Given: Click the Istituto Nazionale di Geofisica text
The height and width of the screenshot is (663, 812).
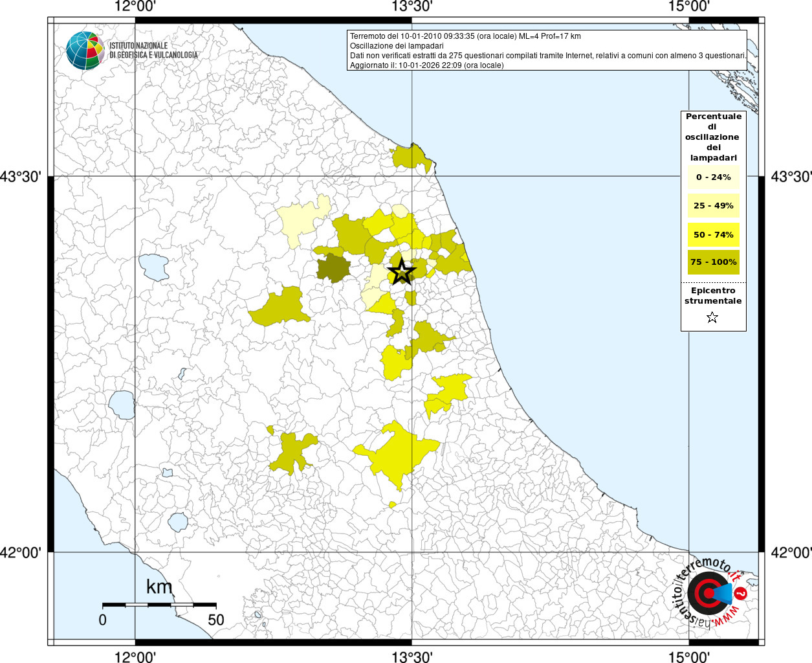Looking at the screenshot, I should click(153, 51).
